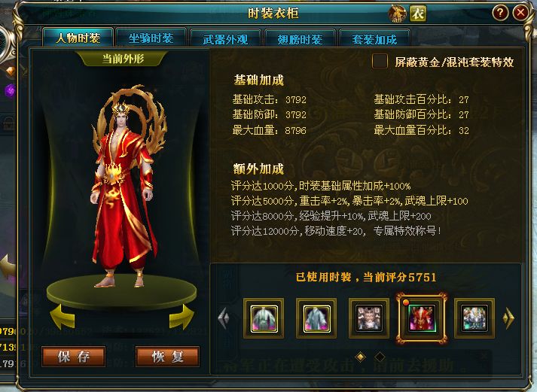537x392 pixels.
Task: Click the 恢复 restore button
Action: click(167, 357)
